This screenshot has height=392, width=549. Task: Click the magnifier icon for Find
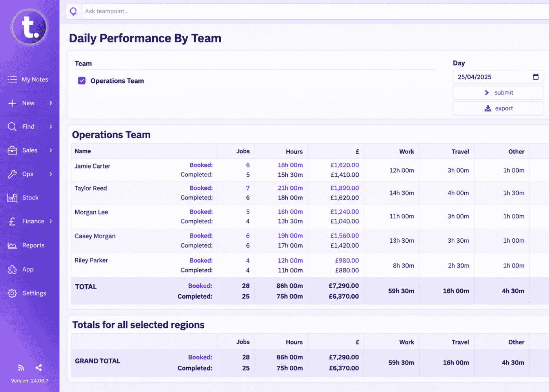[12, 127]
